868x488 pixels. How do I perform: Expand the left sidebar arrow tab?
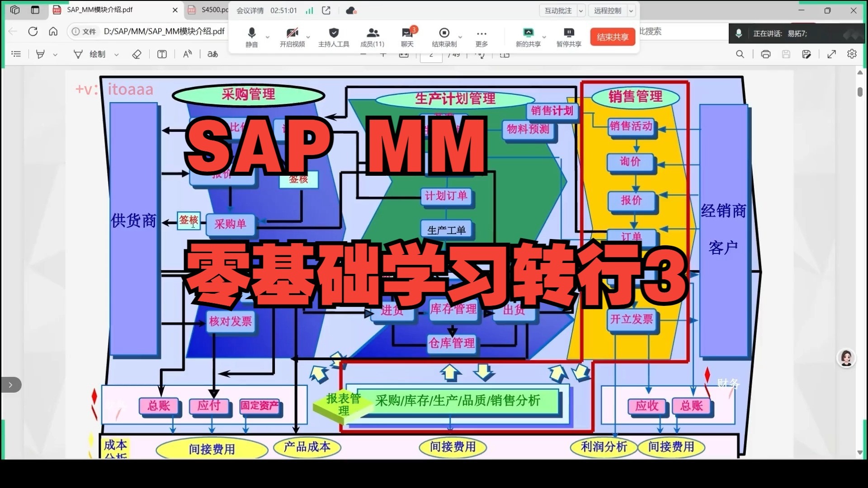tap(10, 385)
